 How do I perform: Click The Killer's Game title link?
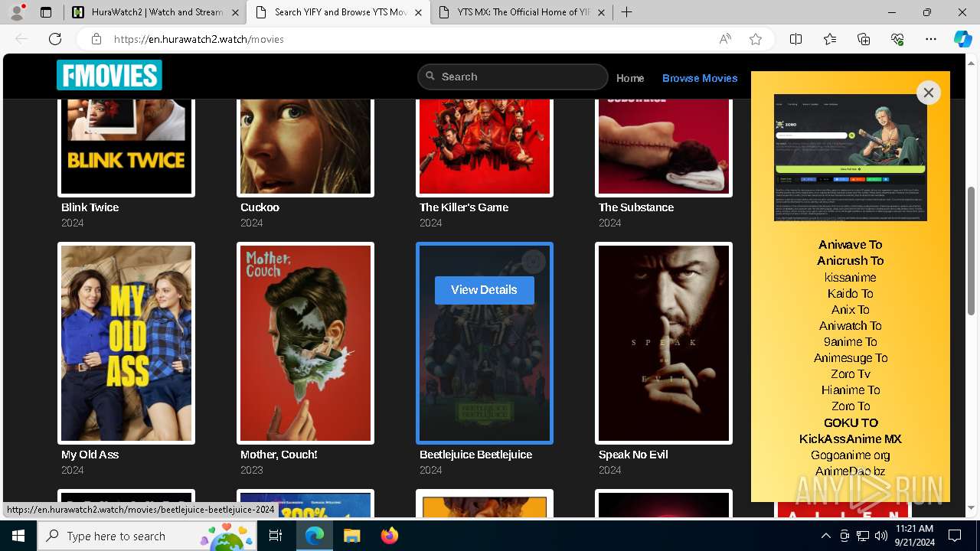coord(464,207)
